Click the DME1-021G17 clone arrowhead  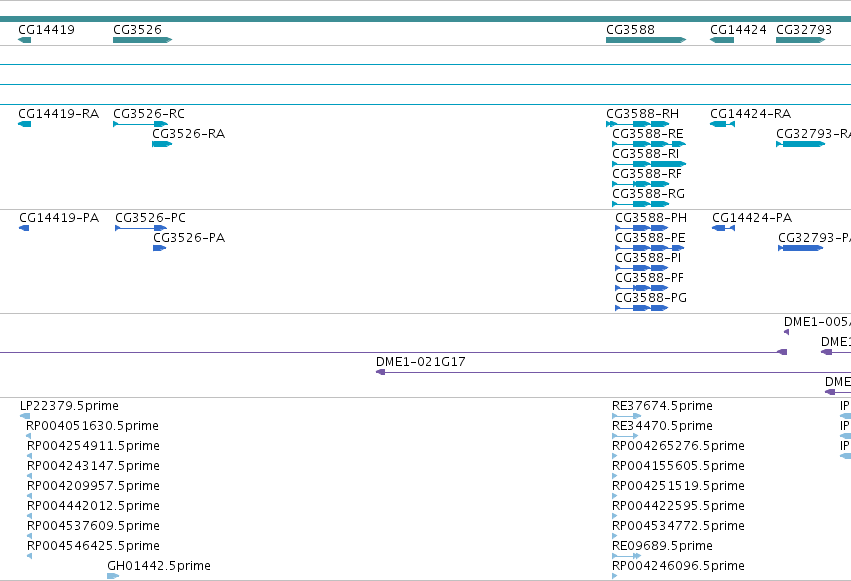point(380,372)
